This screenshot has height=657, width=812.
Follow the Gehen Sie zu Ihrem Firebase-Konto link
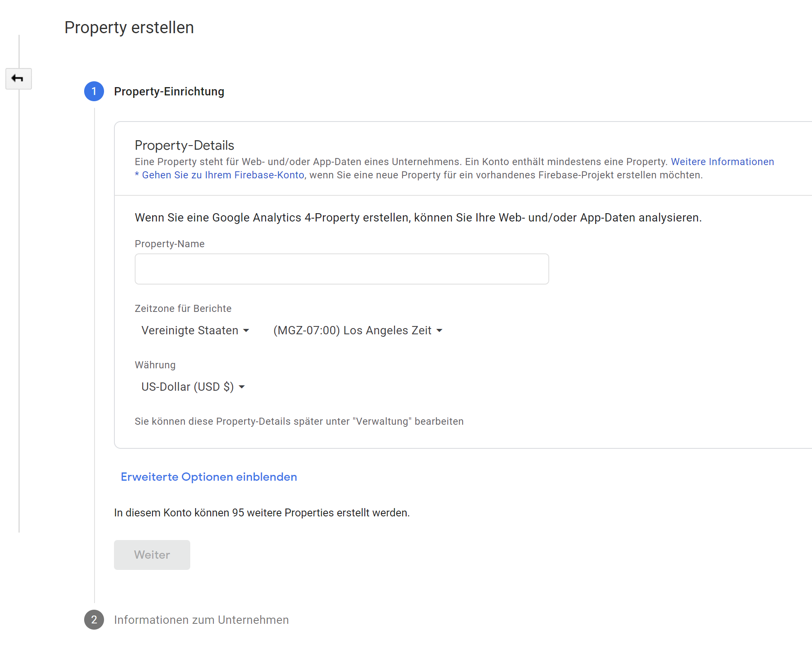pyautogui.click(x=220, y=175)
